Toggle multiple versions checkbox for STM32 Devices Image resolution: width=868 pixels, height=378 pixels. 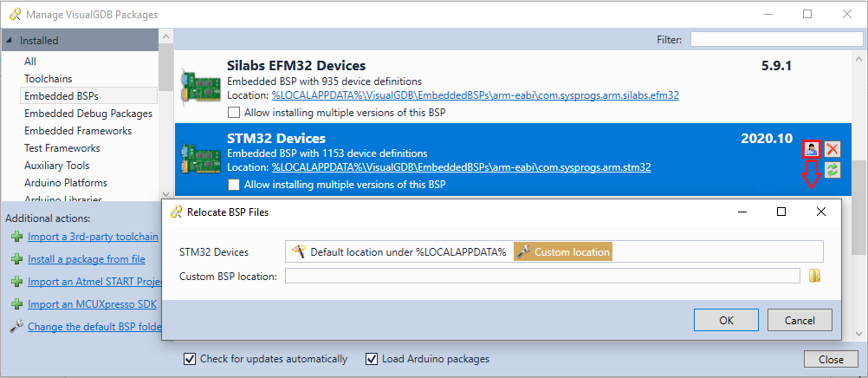[234, 184]
